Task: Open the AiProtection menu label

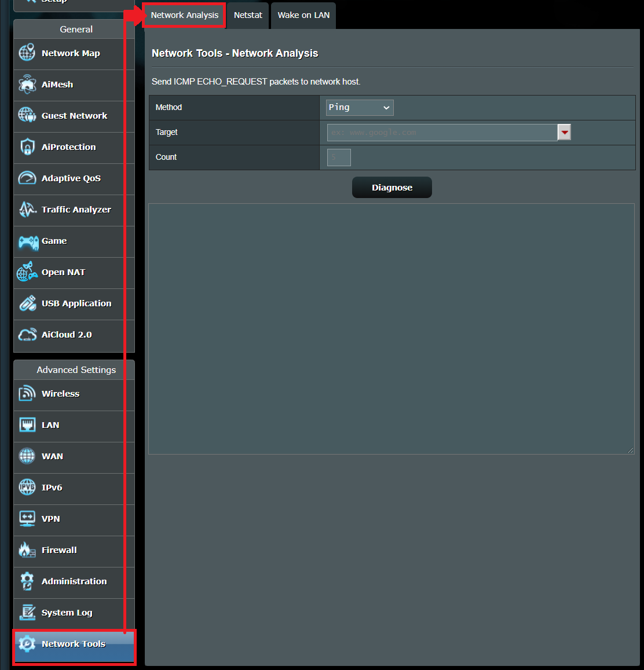Action: click(x=69, y=147)
